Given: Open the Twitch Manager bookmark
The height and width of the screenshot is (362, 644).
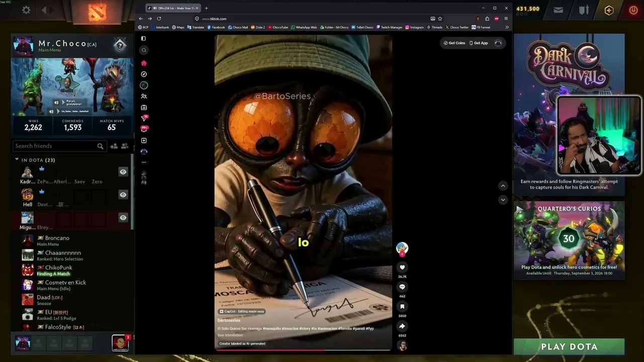Looking at the screenshot, I should click(x=389, y=27).
